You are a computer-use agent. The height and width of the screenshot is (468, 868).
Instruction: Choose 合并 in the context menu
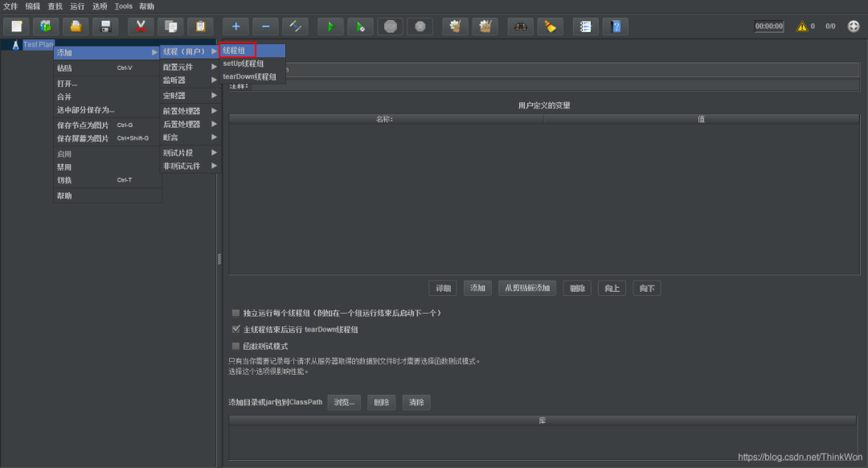pyautogui.click(x=108, y=97)
